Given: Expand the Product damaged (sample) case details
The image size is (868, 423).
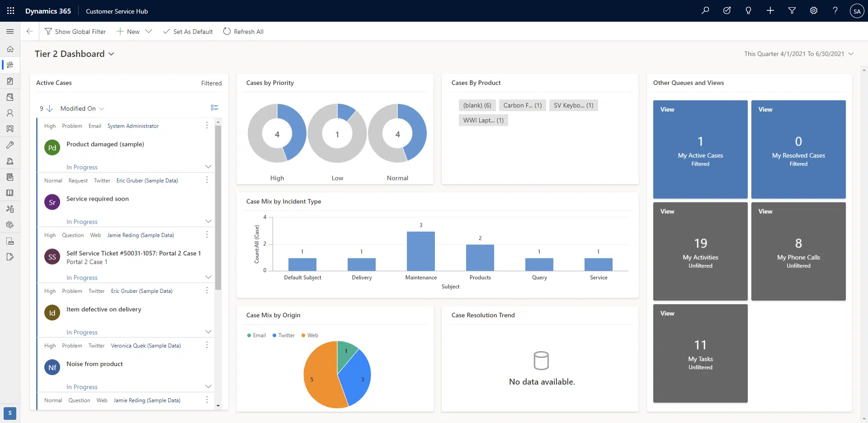Looking at the screenshot, I should 208,167.
